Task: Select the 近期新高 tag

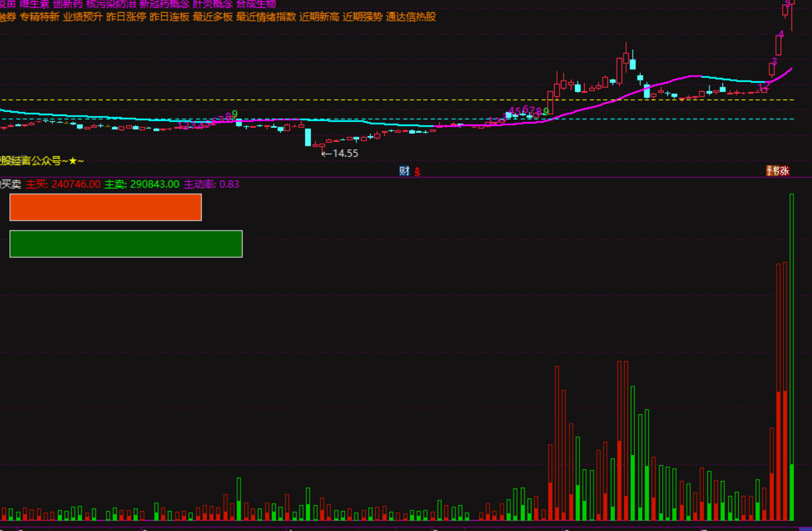Action: pos(319,17)
